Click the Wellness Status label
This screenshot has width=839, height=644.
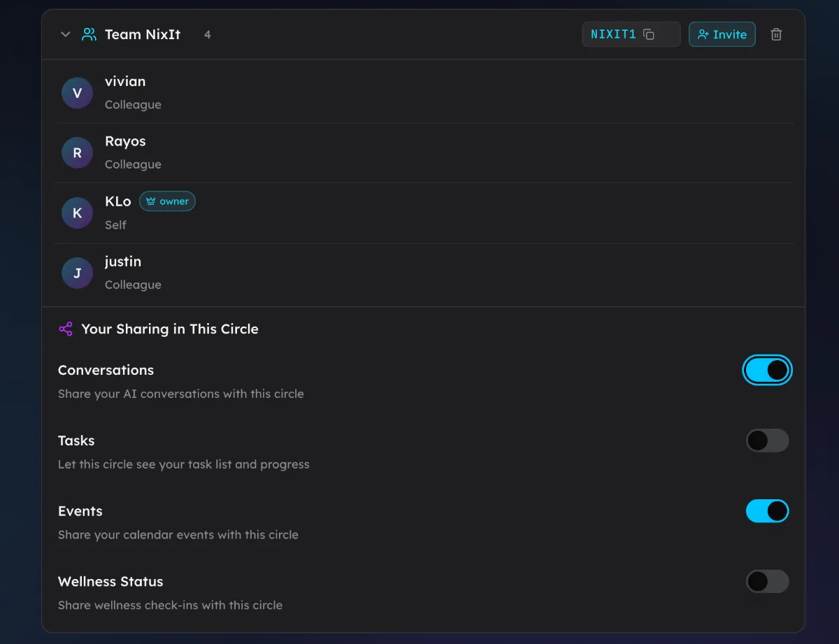(x=110, y=581)
